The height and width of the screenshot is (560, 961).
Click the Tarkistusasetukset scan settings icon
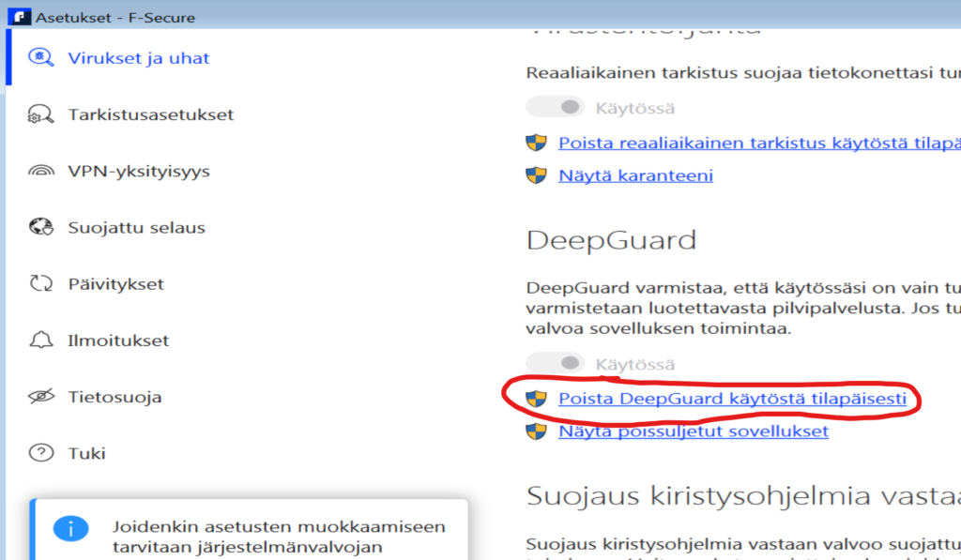pyautogui.click(x=41, y=115)
